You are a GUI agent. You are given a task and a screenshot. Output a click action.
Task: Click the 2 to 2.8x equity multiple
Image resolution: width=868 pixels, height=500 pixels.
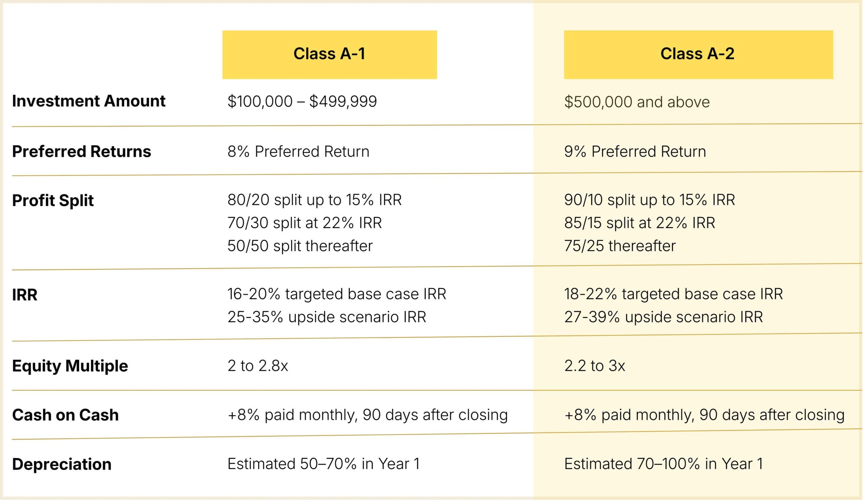(x=258, y=366)
